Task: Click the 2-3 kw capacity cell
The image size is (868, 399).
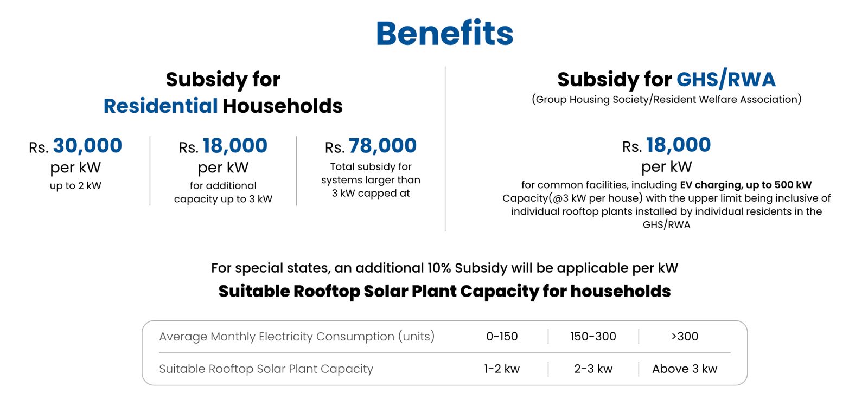Action: (x=593, y=369)
